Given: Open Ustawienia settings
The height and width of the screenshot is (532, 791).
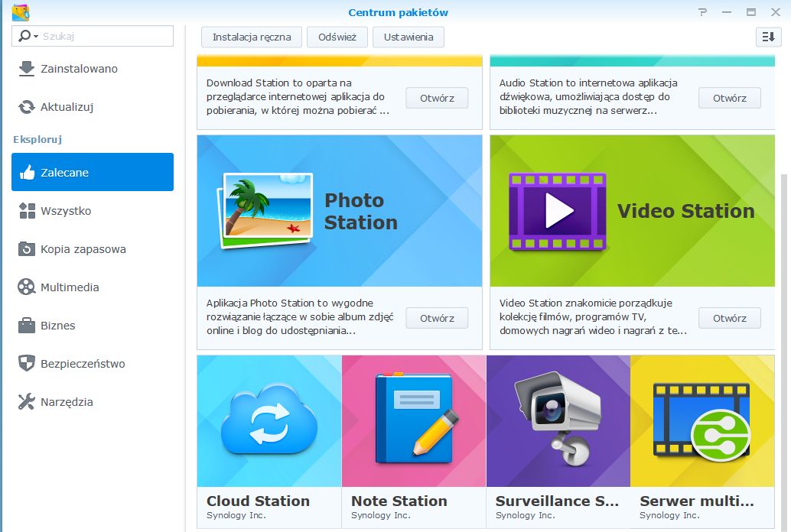Looking at the screenshot, I should tap(409, 37).
